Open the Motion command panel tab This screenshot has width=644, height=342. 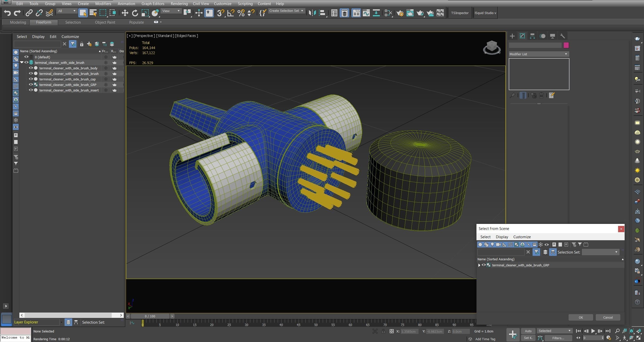(x=542, y=36)
